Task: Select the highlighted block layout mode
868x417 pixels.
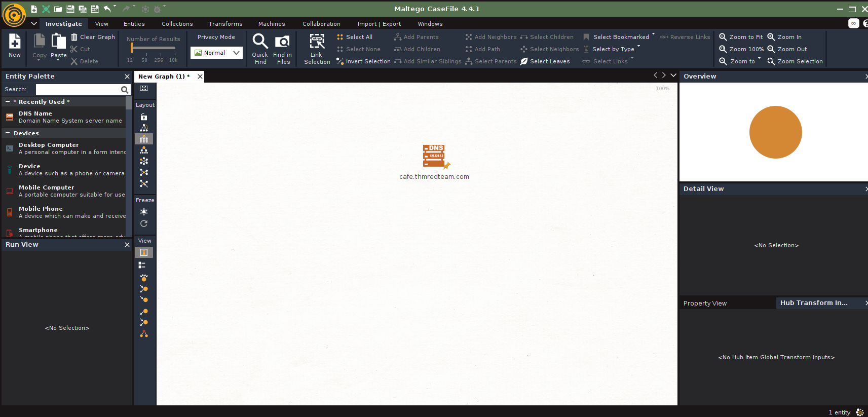Action: pos(144,139)
